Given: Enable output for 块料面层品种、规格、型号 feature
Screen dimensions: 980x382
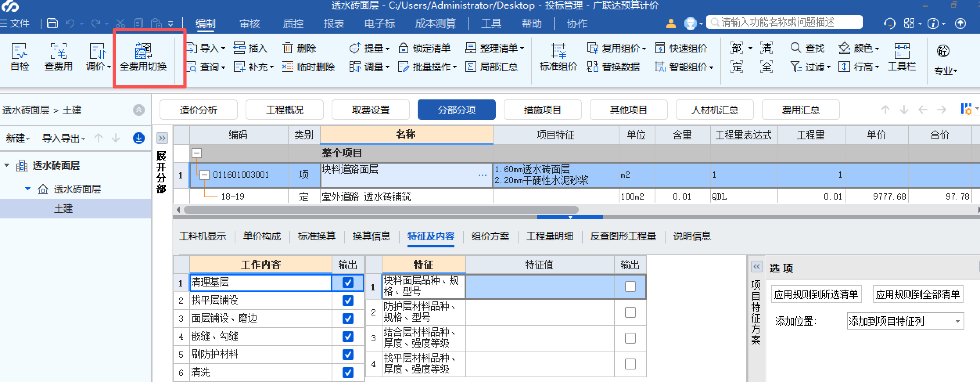Looking at the screenshot, I should (x=630, y=286).
